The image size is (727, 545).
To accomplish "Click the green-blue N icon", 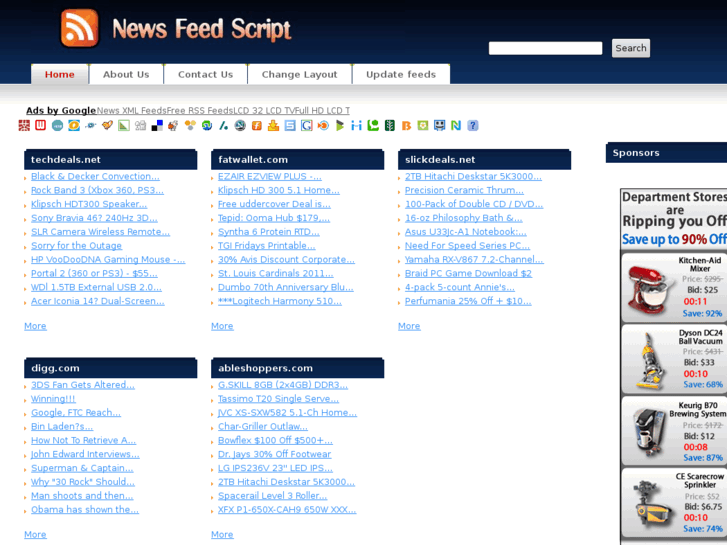I will (456, 125).
